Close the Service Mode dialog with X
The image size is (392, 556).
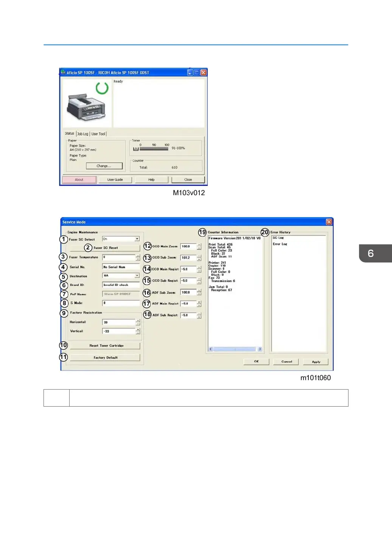(329, 222)
